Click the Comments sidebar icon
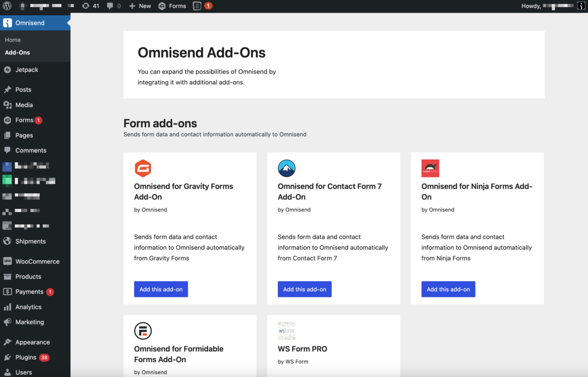Viewport: 588px width, 377px height. (x=7, y=150)
